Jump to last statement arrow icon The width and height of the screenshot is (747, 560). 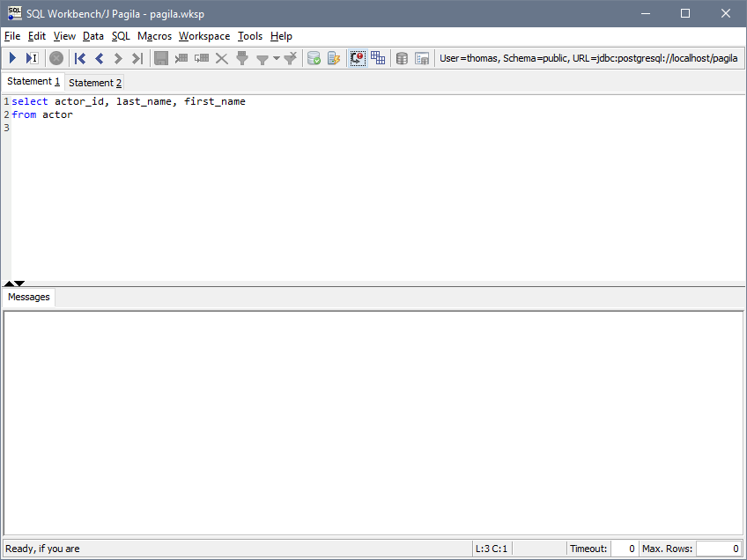click(137, 58)
